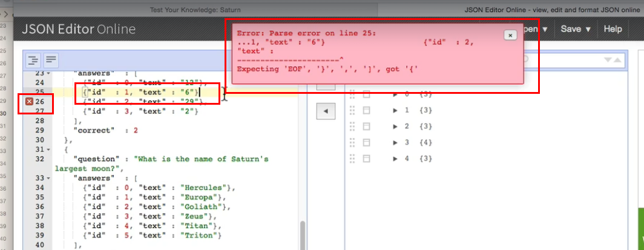The image size is (644, 250).
Task: Collapse the code fold at line 33
Action: click(x=49, y=178)
